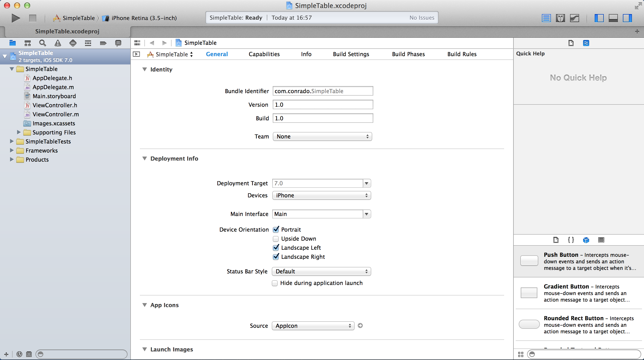Viewport: 644px width, 360px height.
Task: Collapse the Deployment Info section
Action: pos(145,158)
